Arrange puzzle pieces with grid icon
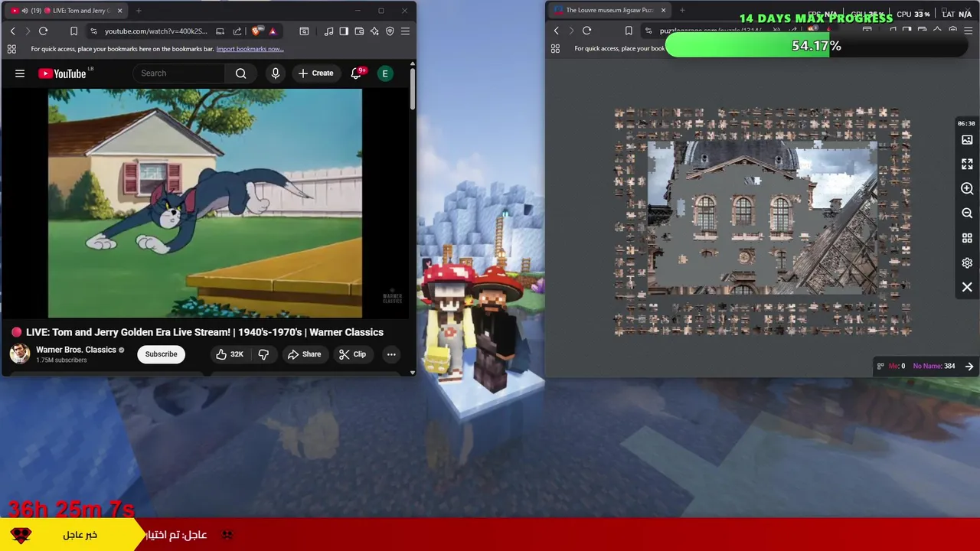The image size is (980, 551). (x=967, y=238)
